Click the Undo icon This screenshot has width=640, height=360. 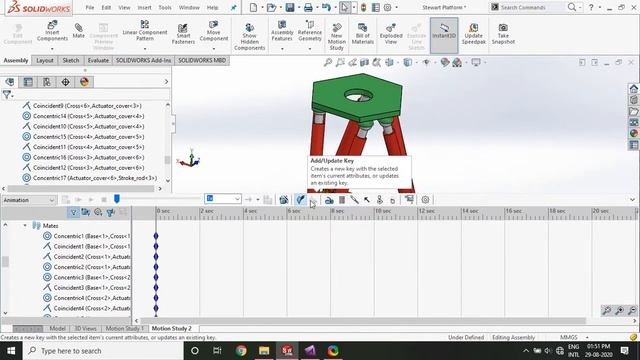pos(326,7)
